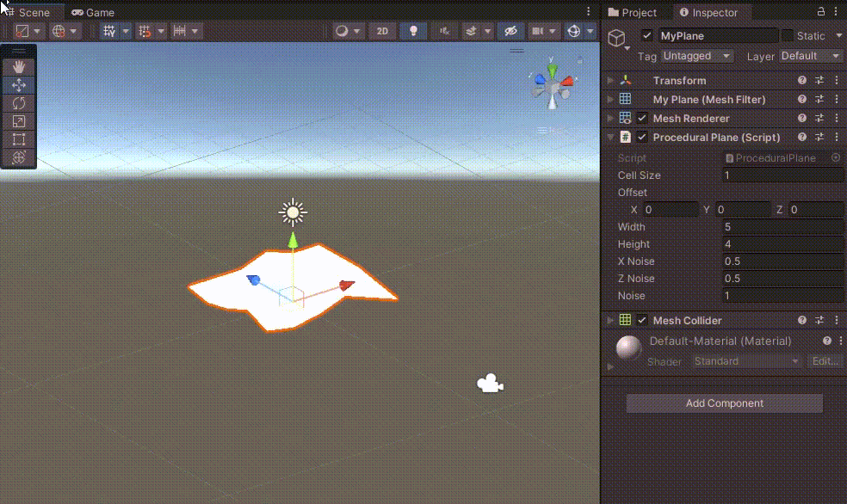
Task: Open Mesh Filter presets icon
Action: [x=819, y=99]
